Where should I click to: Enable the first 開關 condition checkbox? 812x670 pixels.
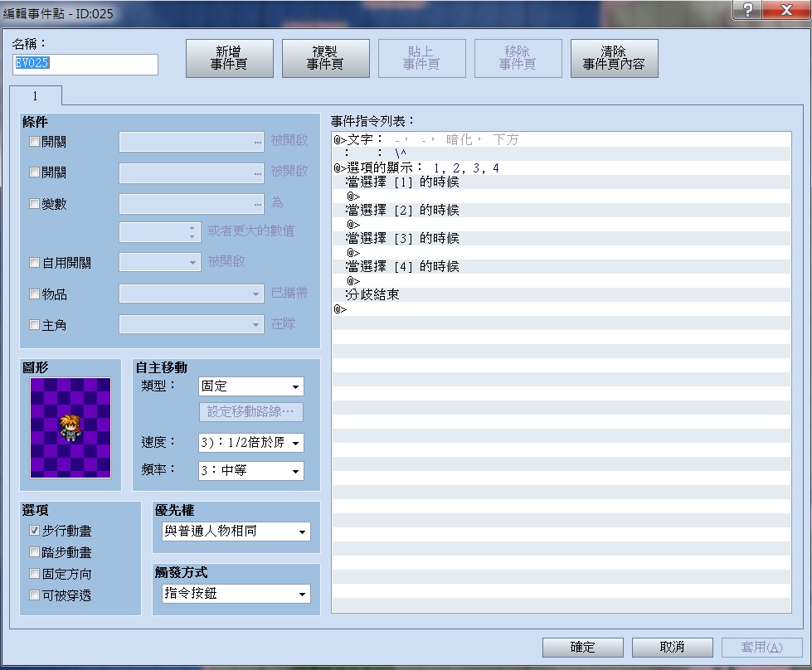click(x=34, y=141)
